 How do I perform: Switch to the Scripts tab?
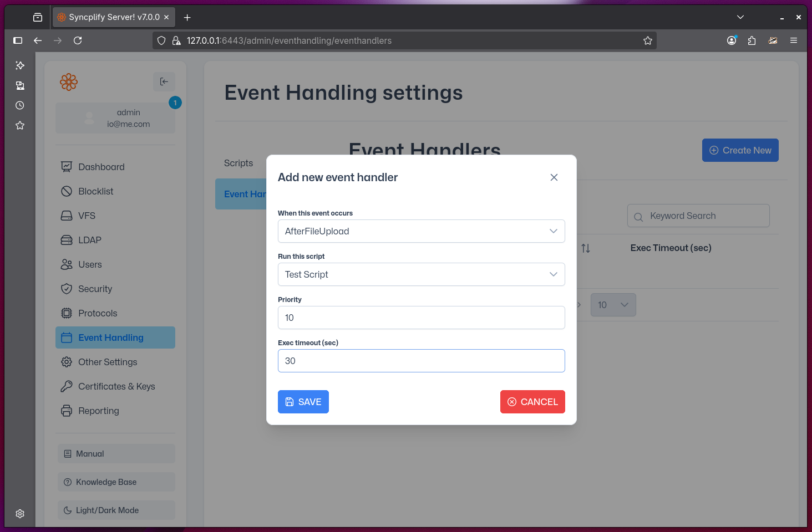[238, 163]
